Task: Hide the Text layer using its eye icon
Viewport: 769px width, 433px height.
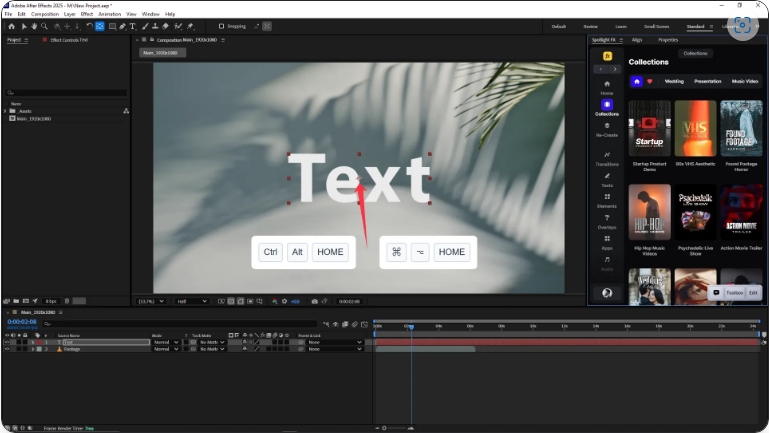Action: pos(7,342)
